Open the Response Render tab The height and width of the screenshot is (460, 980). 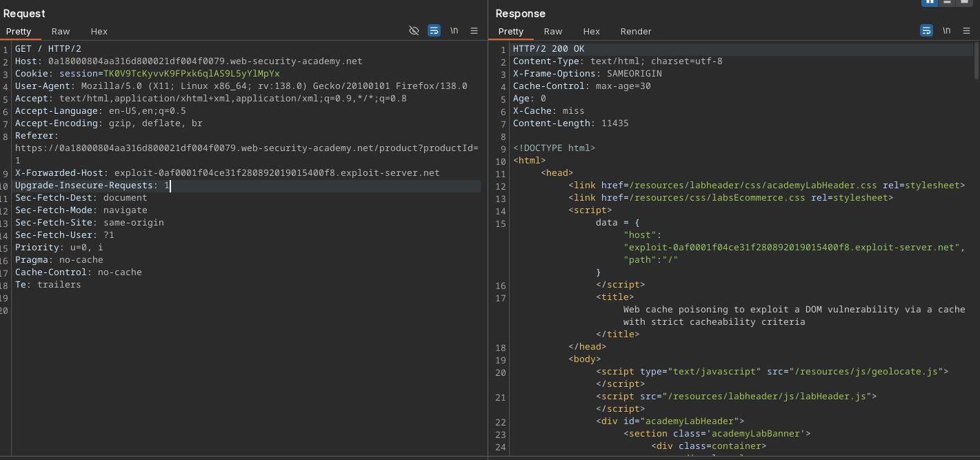click(x=636, y=31)
